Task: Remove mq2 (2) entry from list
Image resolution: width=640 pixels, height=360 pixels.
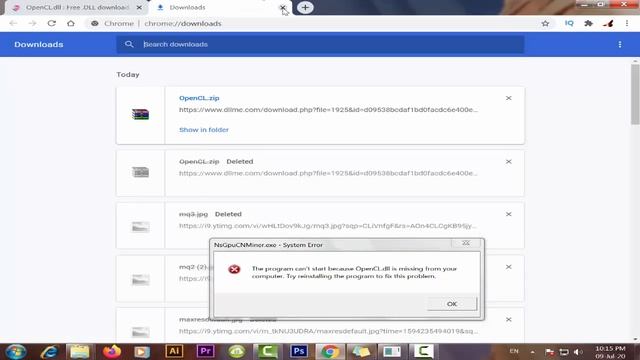Action: [509, 267]
